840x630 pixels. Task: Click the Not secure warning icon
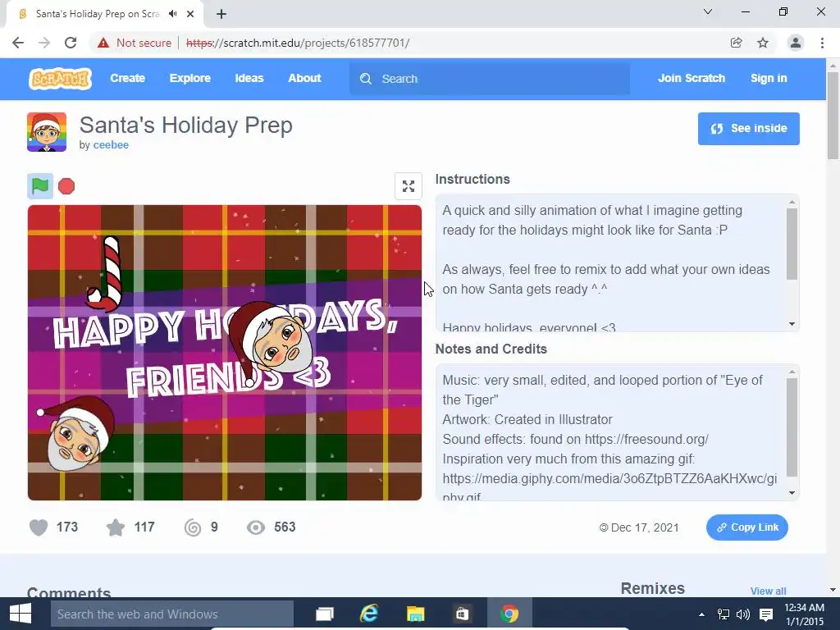103,43
